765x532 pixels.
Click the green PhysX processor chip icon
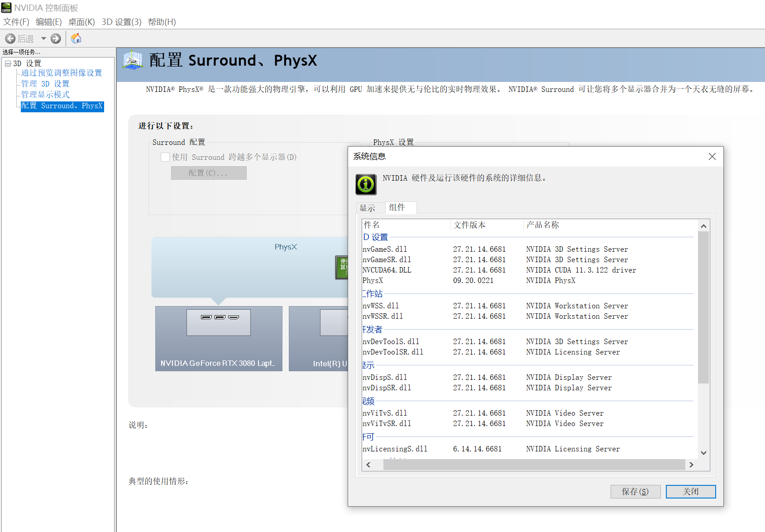click(342, 267)
